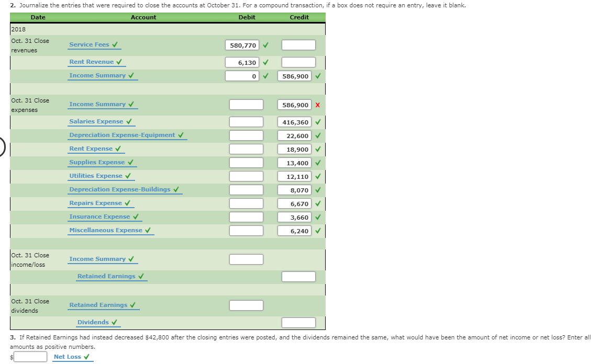Select the Service Fees account link
Image resolution: width=600 pixels, height=364 pixels.
tap(88, 44)
